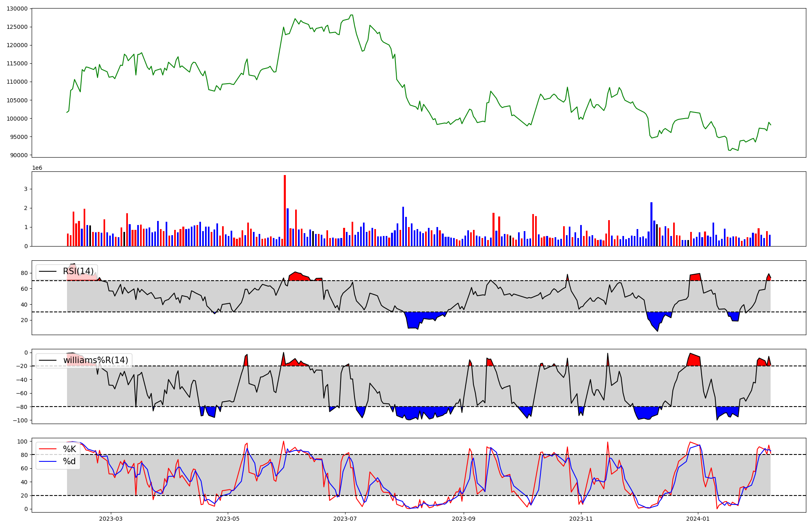Click the 130000 price axis label
Image resolution: width=812 pixels, height=528 pixels.
pyautogui.click(x=17, y=9)
